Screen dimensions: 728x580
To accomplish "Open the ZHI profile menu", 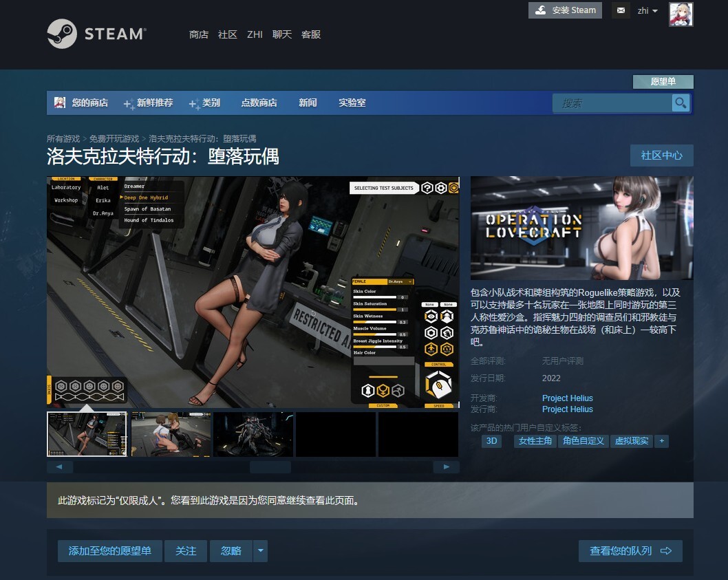I will (x=255, y=34).
